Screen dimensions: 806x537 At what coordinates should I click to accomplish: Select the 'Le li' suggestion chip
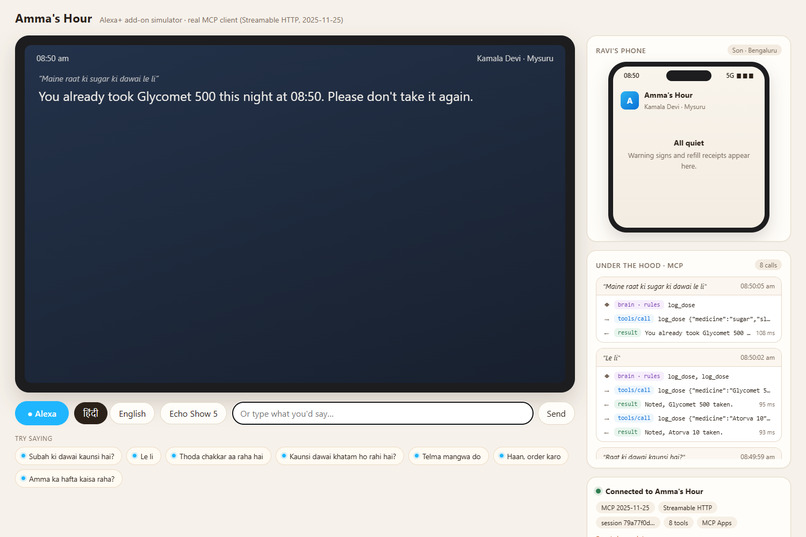pyautogui.click(x=143, y=456)
